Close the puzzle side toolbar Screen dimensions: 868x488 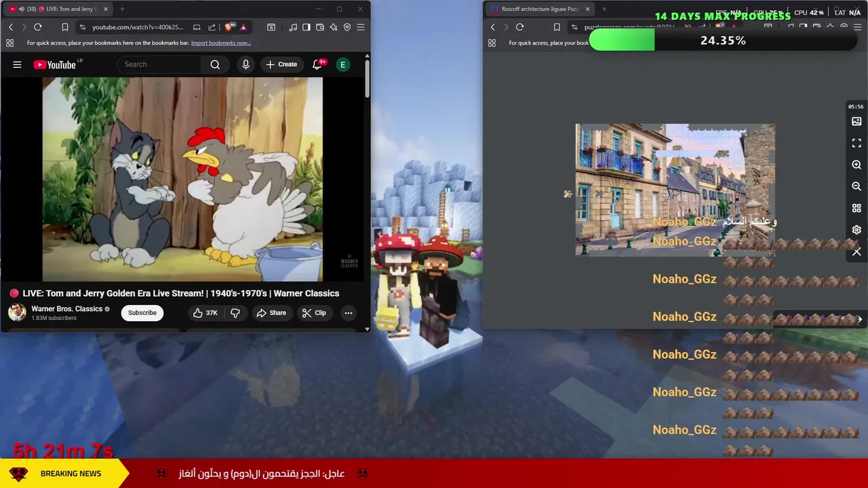point(856,251)
